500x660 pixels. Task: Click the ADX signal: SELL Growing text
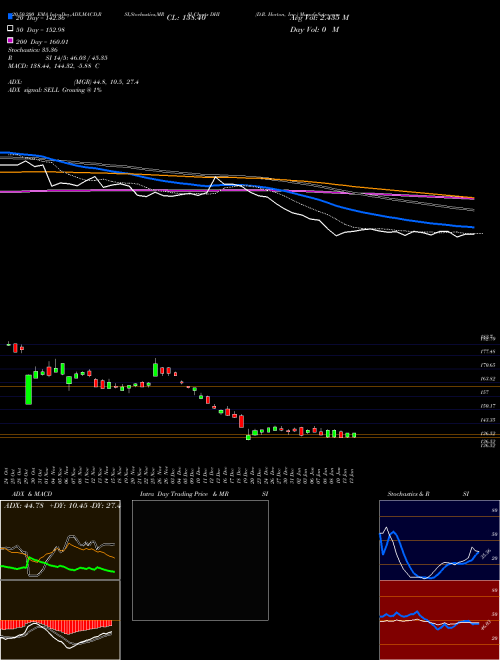pyautogui.click(x=55, y=90)
